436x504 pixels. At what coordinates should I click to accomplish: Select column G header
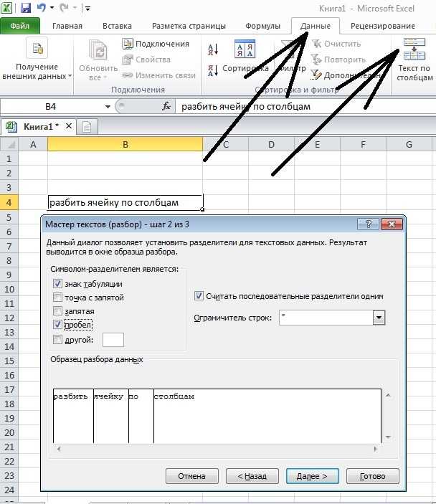[x=409, y=145]
